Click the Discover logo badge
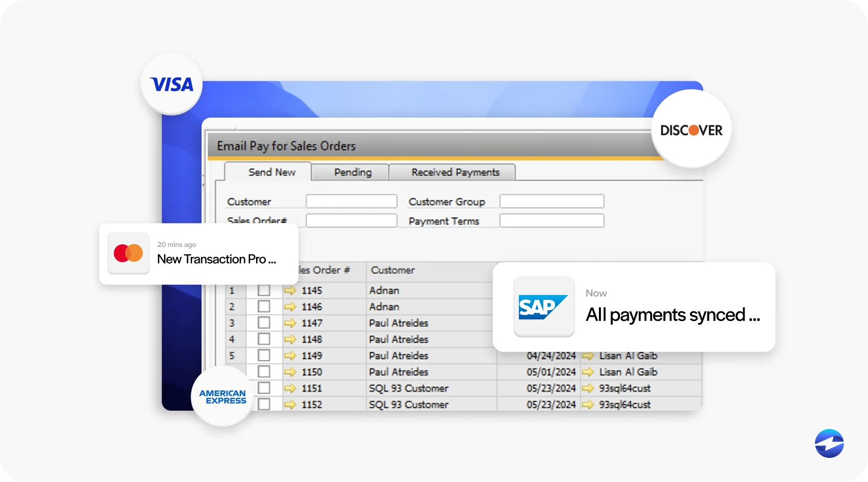The width and height of the screenshot is (868, 482). tap(691, 129)
